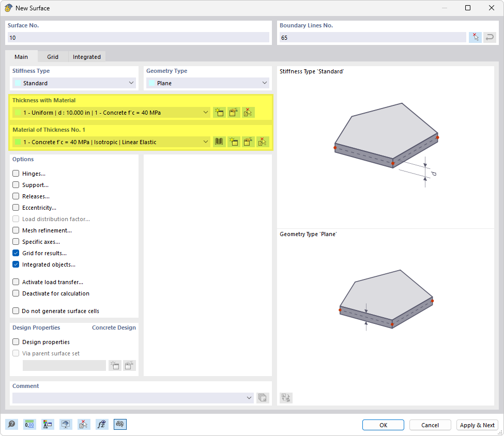Image resolution: width=504 pixels, height=436 pixels.
Task: Click Apply & Next button
Action: (477, 425)
